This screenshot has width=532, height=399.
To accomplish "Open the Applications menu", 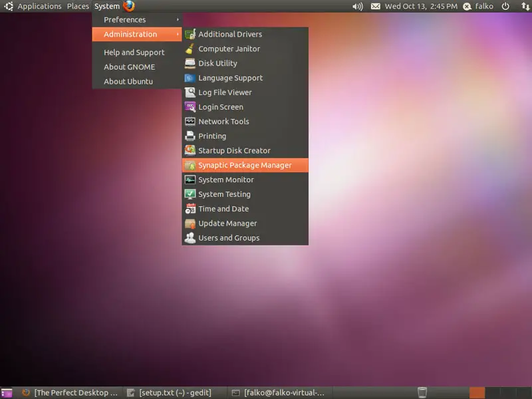I will point(39,7).
